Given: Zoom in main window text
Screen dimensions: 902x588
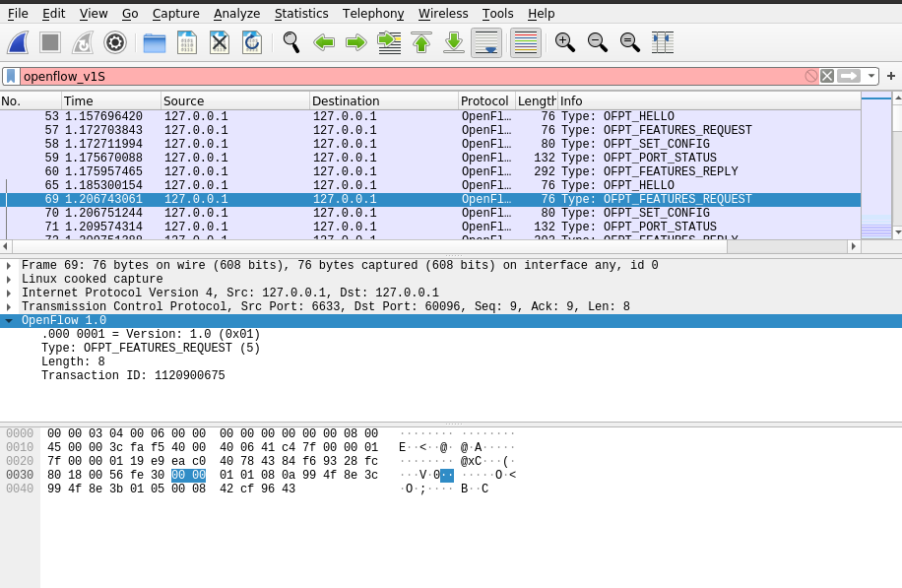Looking at the screenshot, I should coord(564,42).
